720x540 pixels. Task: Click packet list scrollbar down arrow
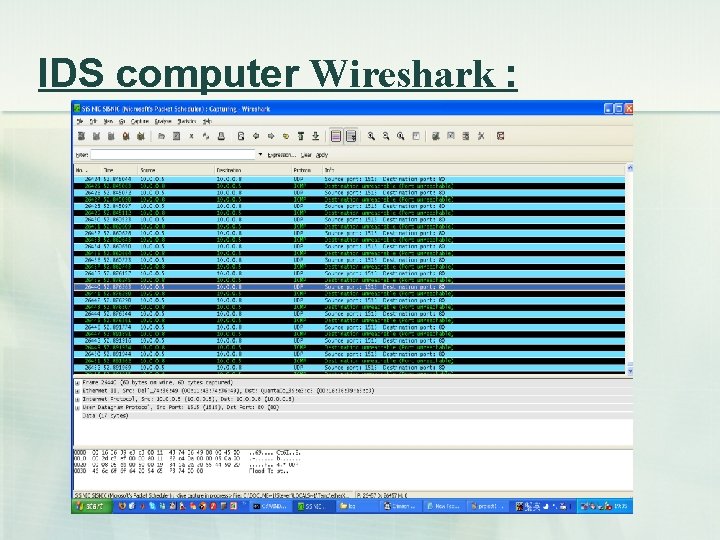tap(630, 370)
